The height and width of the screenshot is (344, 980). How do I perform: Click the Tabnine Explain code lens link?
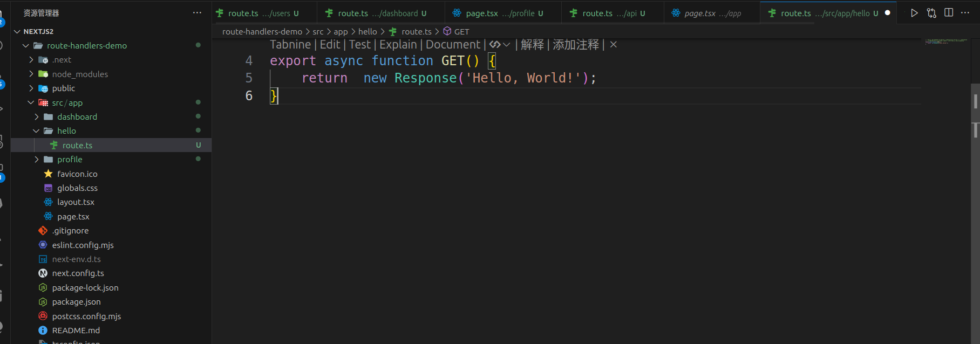(398, 45)
